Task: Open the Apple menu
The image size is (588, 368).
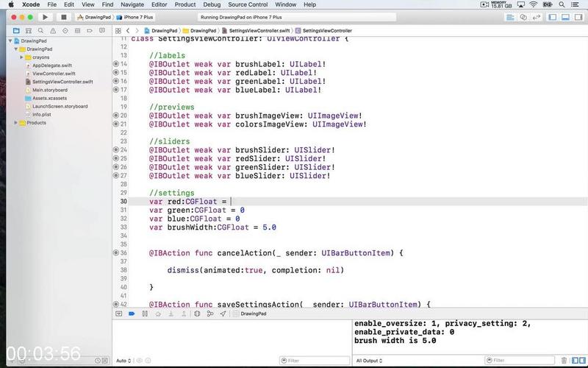Action: [x=11, y=4]
